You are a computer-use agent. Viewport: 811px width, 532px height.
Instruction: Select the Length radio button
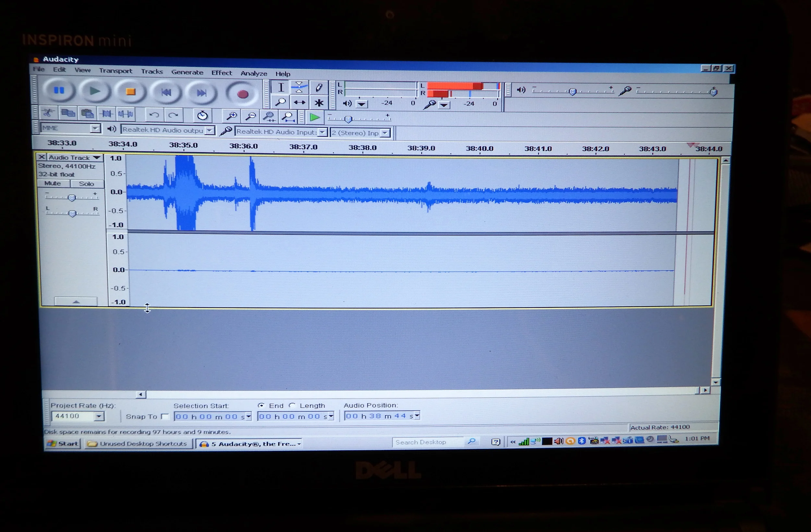pos(292,405)
